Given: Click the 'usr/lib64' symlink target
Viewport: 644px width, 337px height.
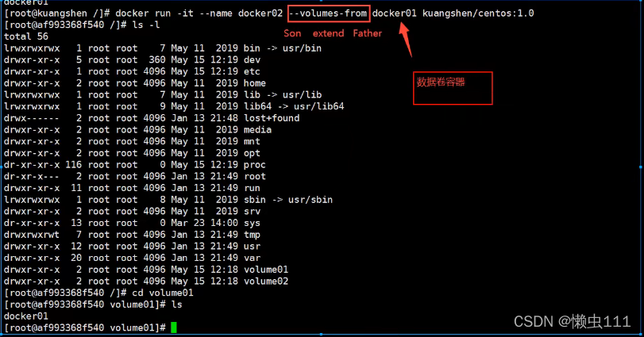Looking at the screenshot, I should pyautogui.click(x=318, y=106).
